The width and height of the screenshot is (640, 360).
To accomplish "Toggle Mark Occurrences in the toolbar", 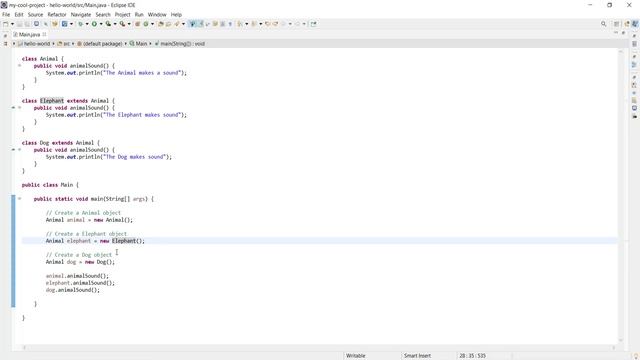I will 200,24.
